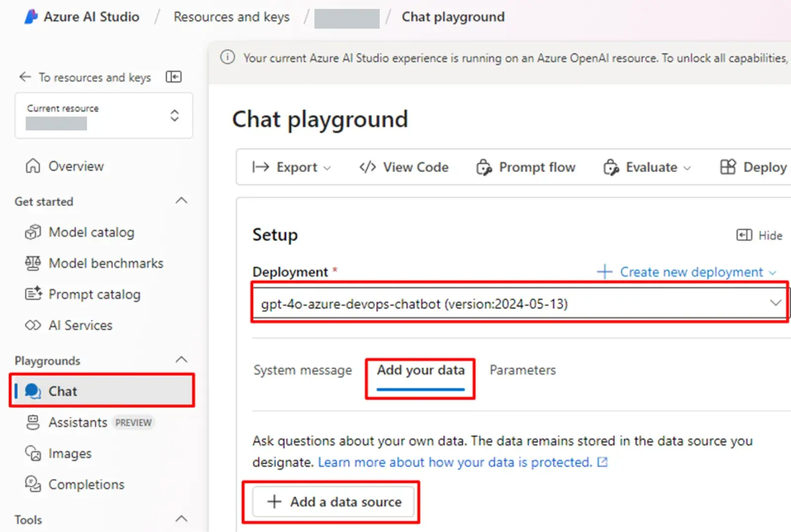Click the Model catalog cube icon
The height and width of the screenshot is (532, 791).
33,232
